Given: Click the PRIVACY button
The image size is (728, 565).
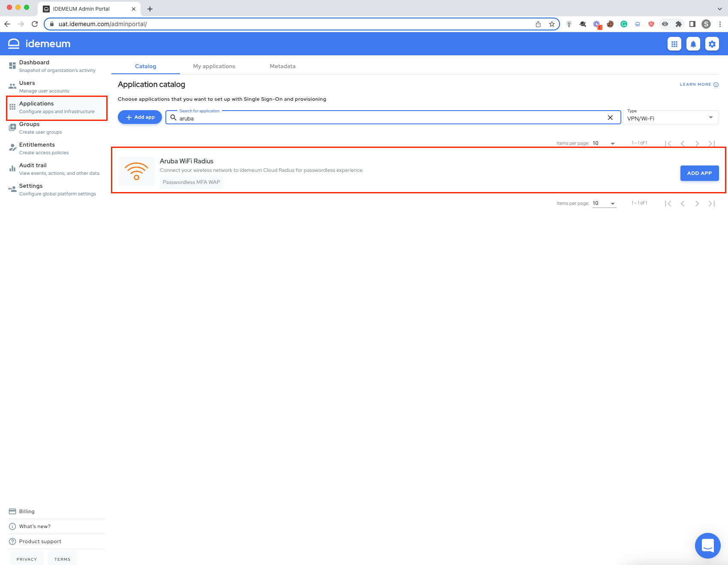Looking at the screenshot, I should click(x=27, y=559).
